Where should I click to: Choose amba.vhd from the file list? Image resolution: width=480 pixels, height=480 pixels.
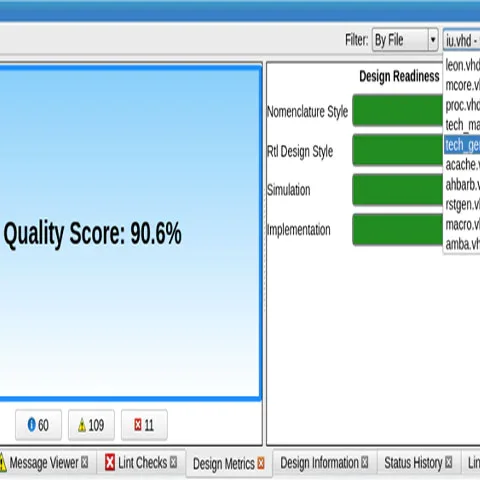click(462, 244)
